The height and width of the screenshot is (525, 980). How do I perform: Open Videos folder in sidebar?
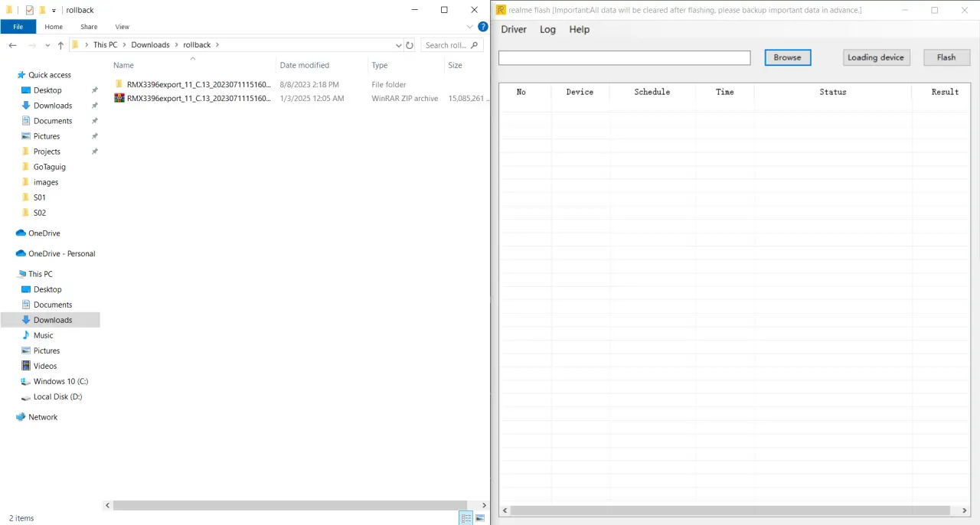45,366
